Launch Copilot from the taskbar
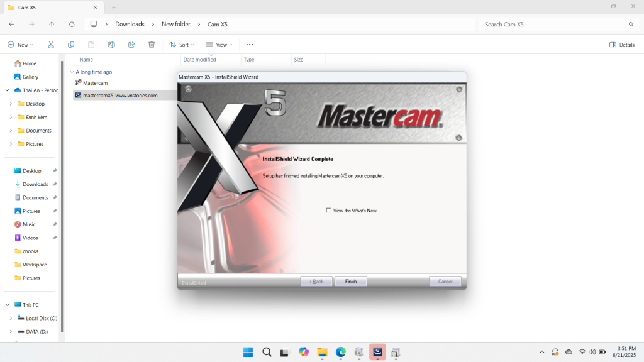 [x=304, y=352]
